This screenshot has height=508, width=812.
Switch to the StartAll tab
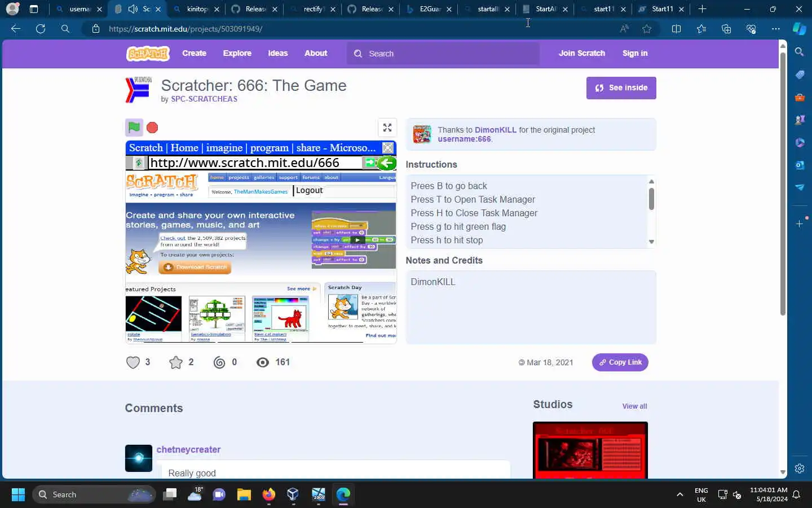[546, 9]
